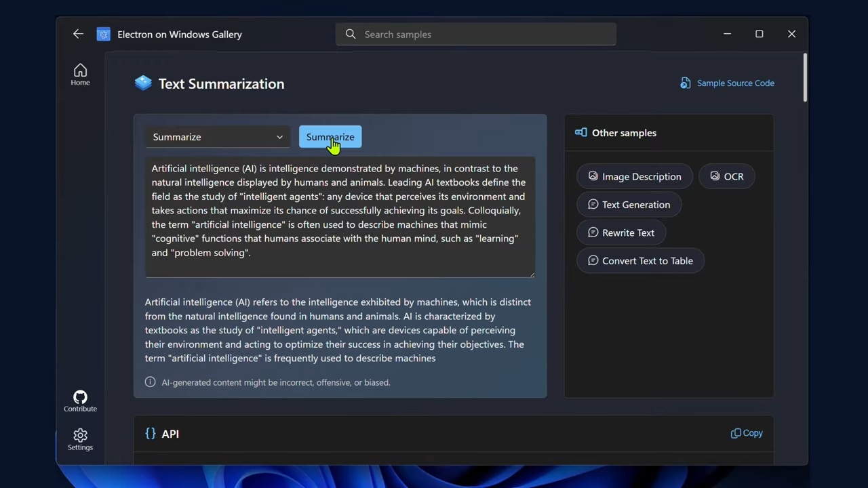The image size is (868, 488).
Task: Open the Rewrite Text sample
Action: coord(620,232)
